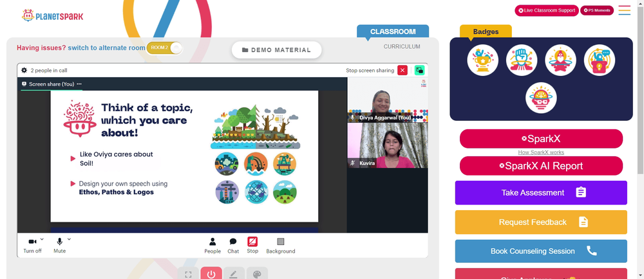Click the PlanetSpark logo
The height and width of the screenshot is (279, 644).
[x=53, y=16]
